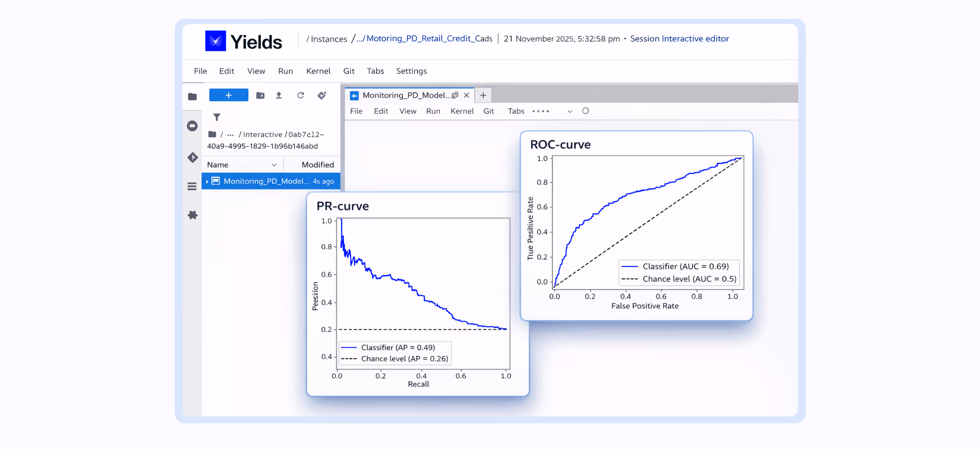Open the Kernel menu in top menubar

[318, 71]
